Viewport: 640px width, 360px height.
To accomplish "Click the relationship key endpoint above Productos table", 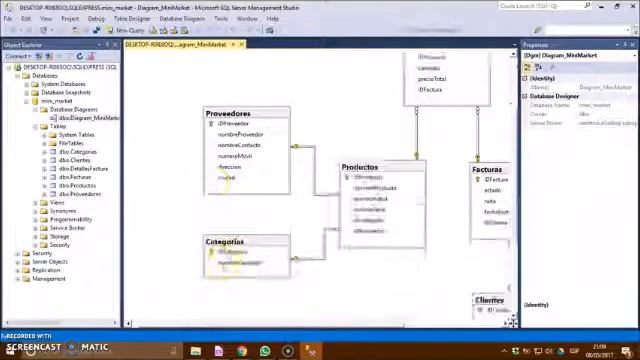I will coord(417,156).
